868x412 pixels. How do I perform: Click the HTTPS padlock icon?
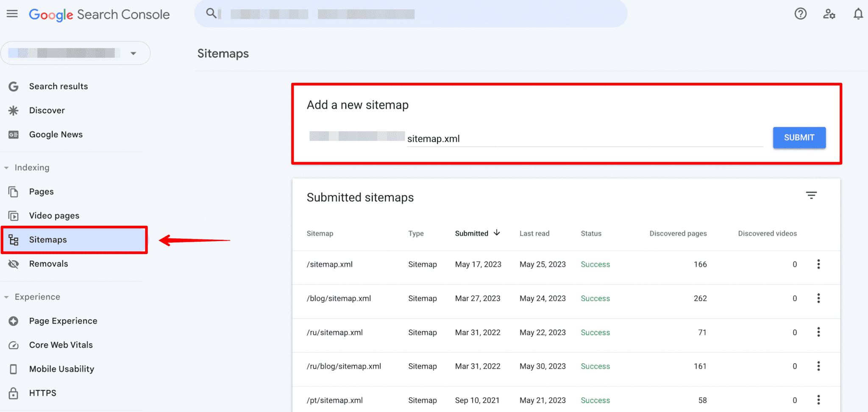[x=14, y=393]
